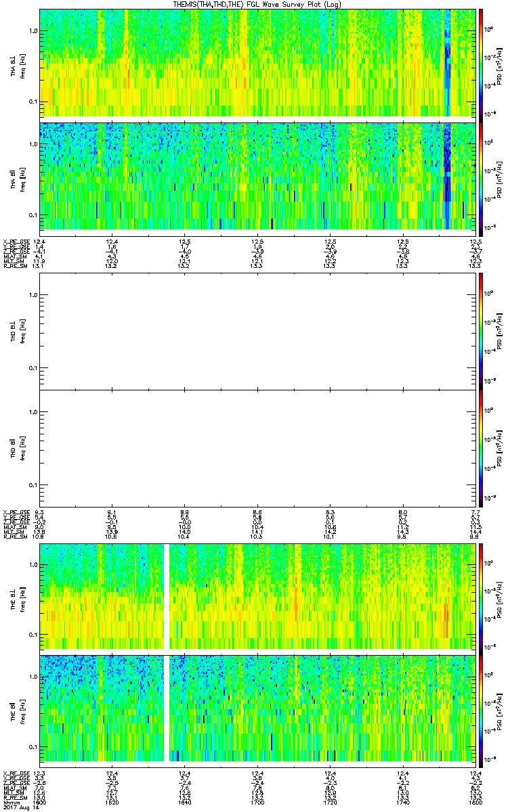Click the 1600 time tick label at bottom left

pyautogui.click(x=41, y=802)
